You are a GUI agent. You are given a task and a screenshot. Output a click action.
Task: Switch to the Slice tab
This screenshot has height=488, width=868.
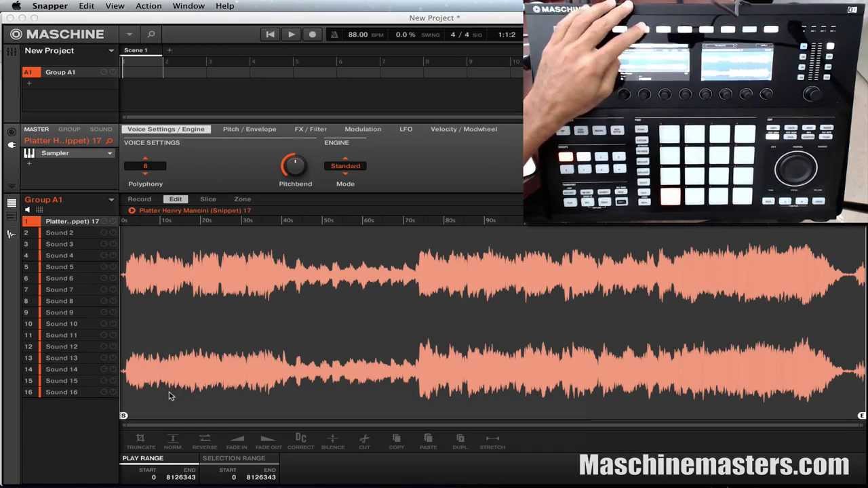(x=208, y=199)
